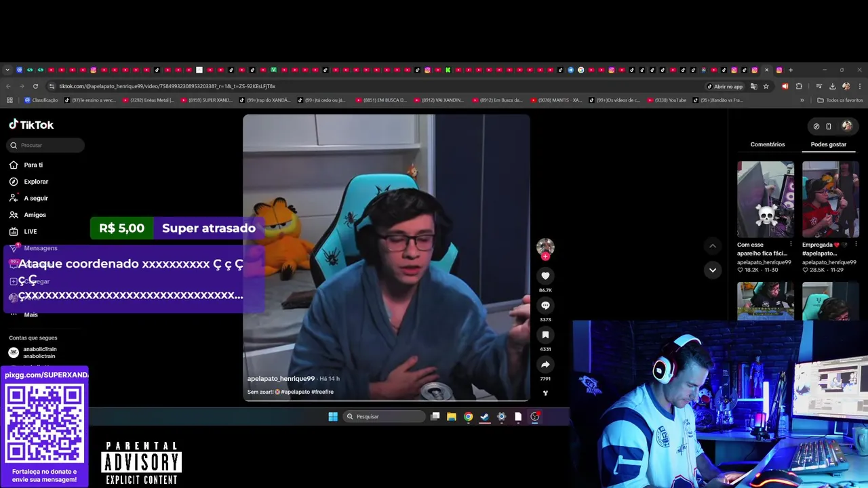Open File Explorer from the taskbar

click(452, 416)
